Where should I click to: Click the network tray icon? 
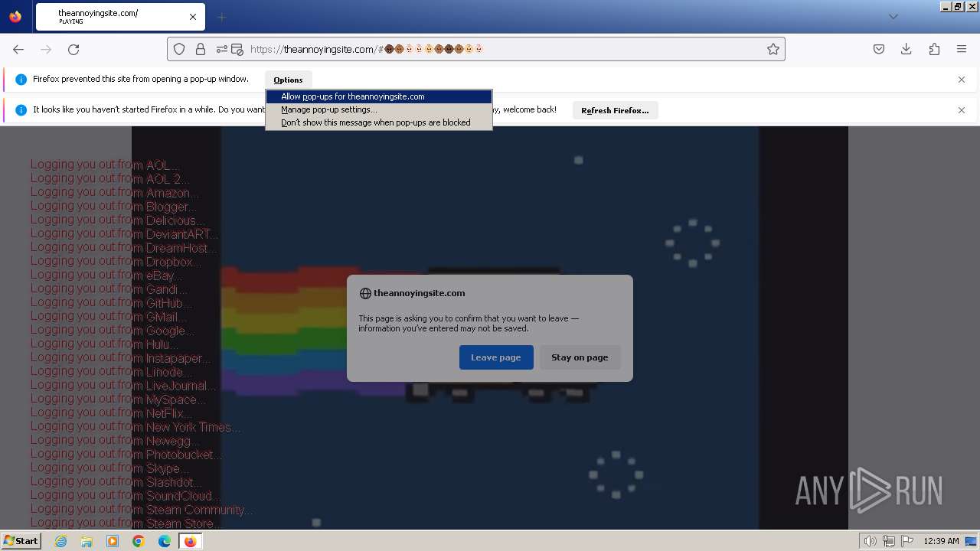pyautogui.click(x=889, y=541)
